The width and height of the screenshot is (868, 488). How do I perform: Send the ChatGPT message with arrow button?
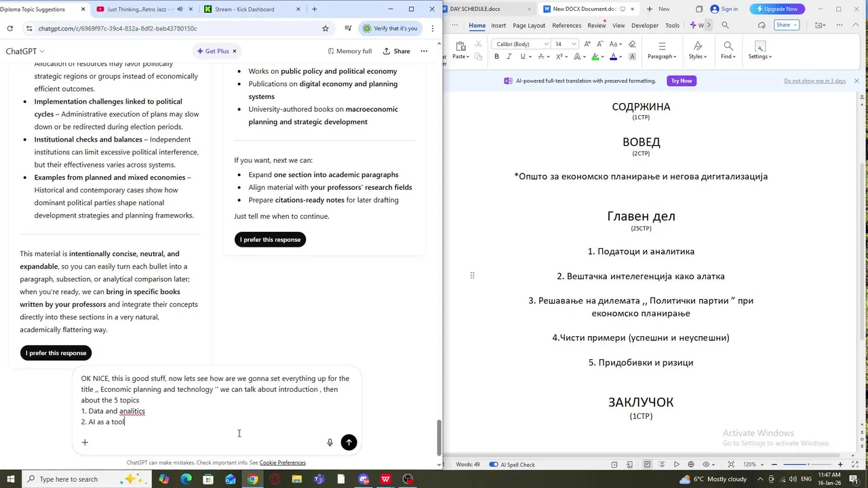[349, 442]
